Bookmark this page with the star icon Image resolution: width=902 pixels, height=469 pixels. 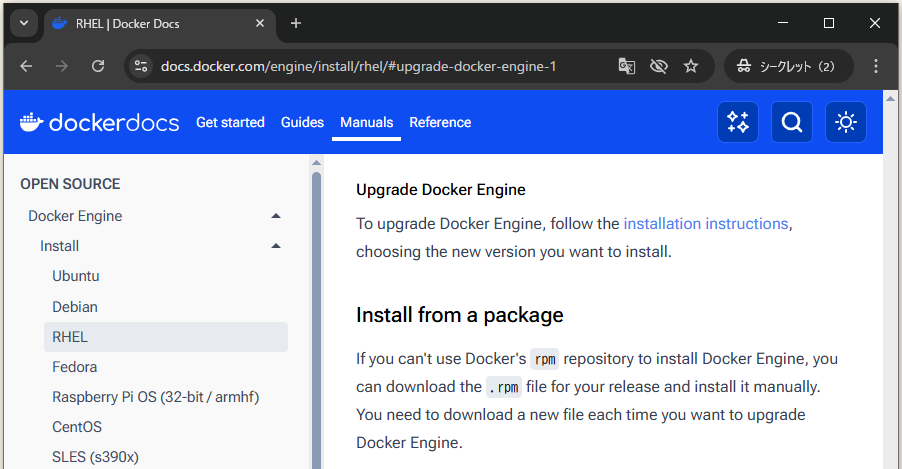point(691,66)
